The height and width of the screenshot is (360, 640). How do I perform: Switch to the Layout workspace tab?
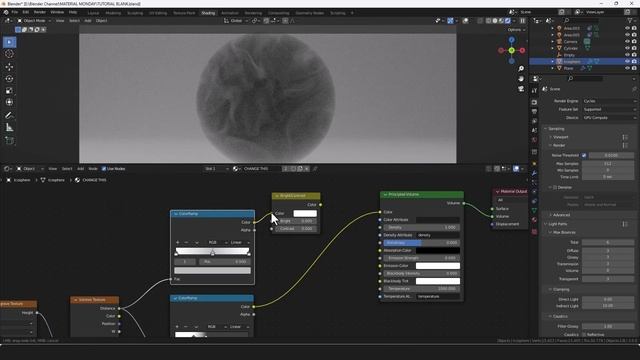(93, 13)
